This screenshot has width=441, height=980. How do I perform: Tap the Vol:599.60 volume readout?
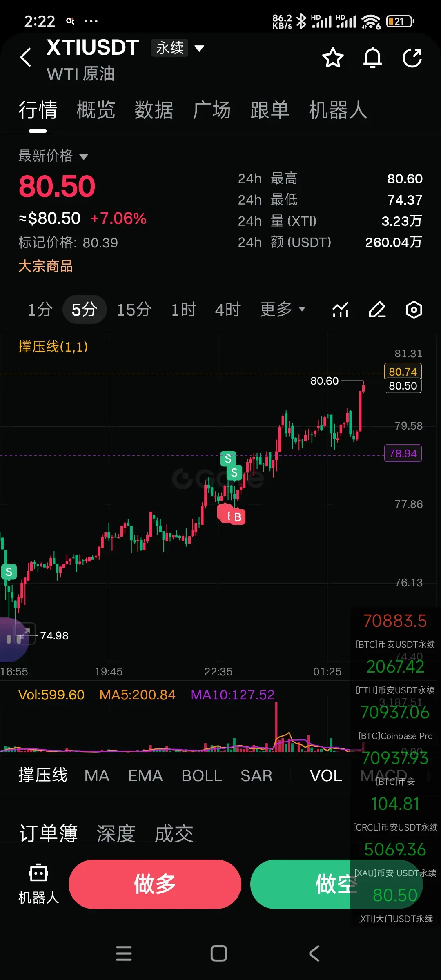click(51, 695)
